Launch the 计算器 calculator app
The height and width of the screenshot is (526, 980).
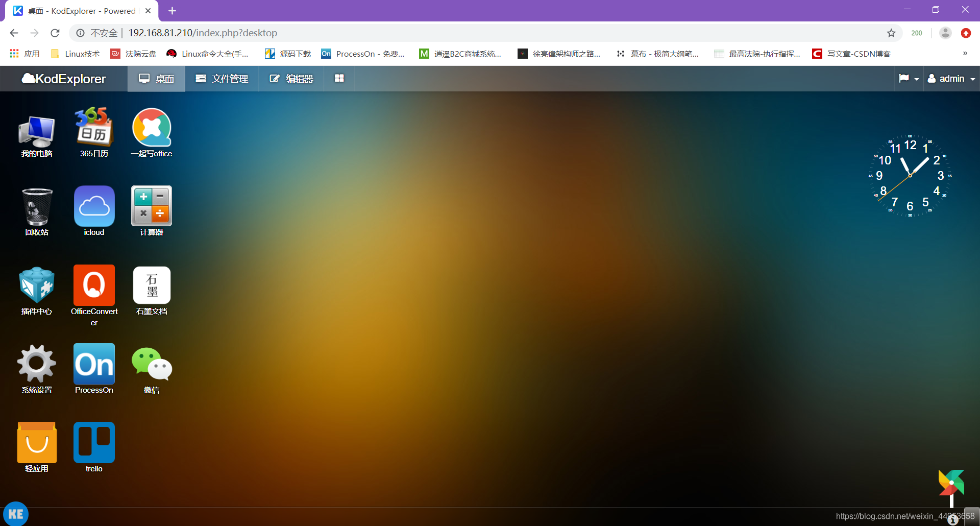(x=152, y=211)
